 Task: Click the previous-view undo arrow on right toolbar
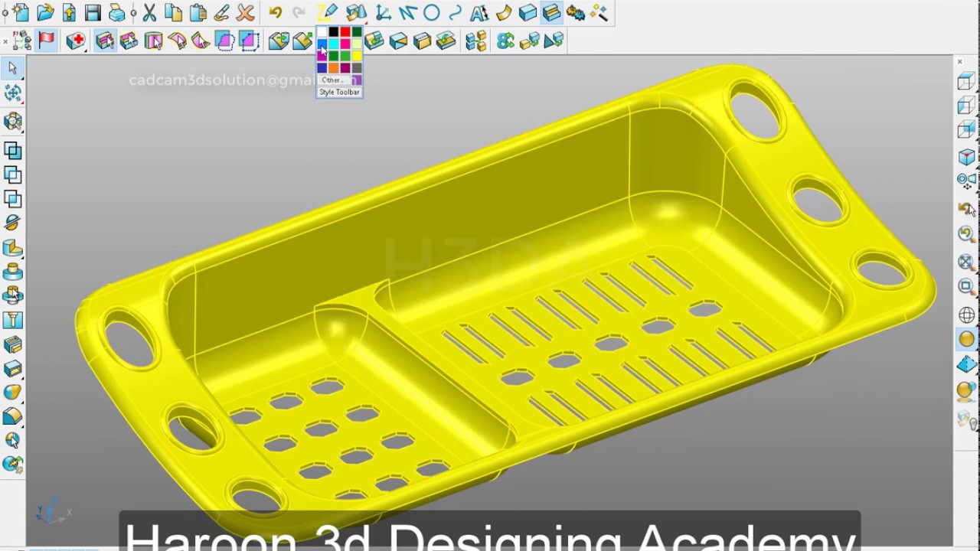(x=966, y=209)
